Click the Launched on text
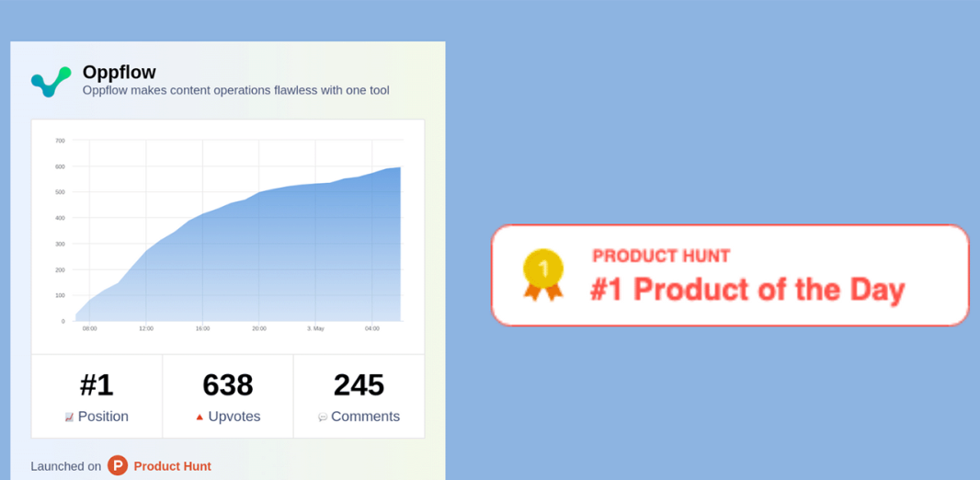 click(65, 466)
